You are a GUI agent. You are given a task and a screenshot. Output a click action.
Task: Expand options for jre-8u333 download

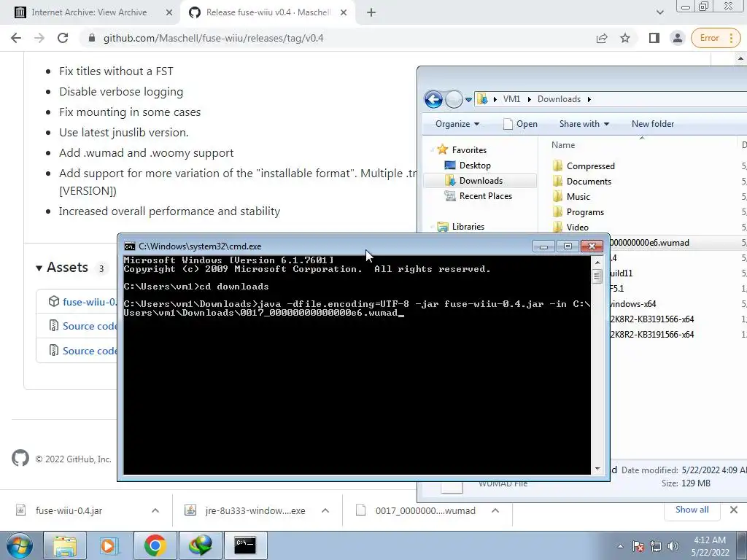(x=325, y=510)
